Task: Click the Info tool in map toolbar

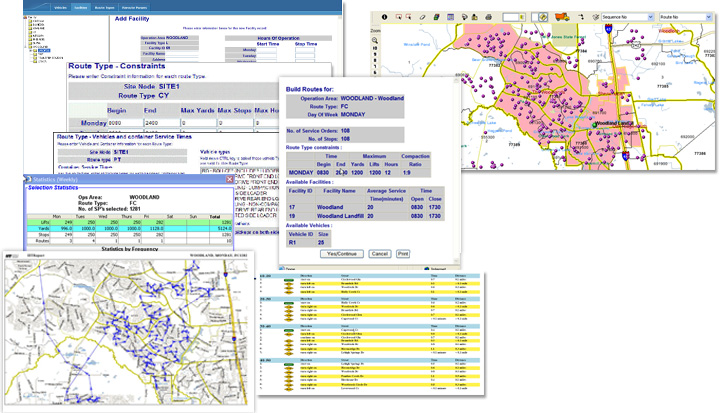Action: (x=384, y=17)
